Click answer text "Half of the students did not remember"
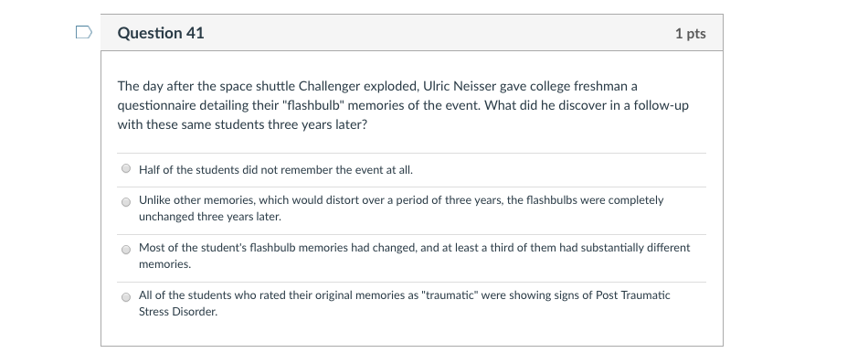Screen dimensions: 868x353 click(x=276, y=169)
